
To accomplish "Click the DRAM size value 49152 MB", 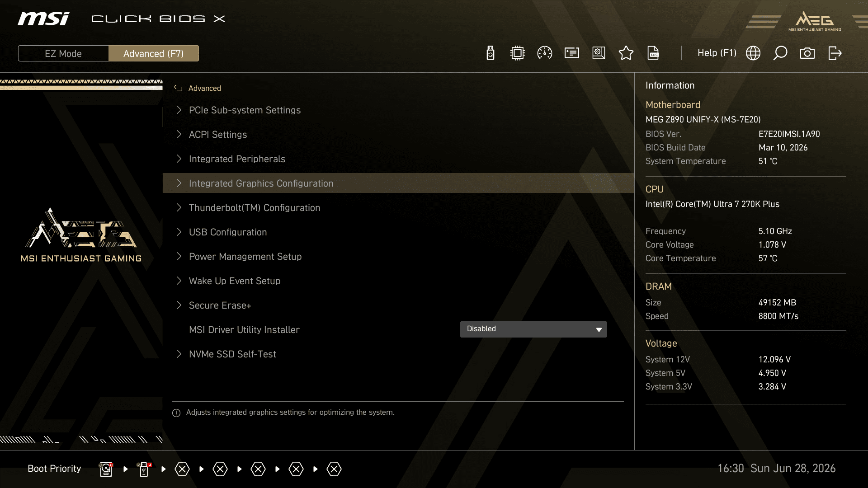I will coord(778,303).
